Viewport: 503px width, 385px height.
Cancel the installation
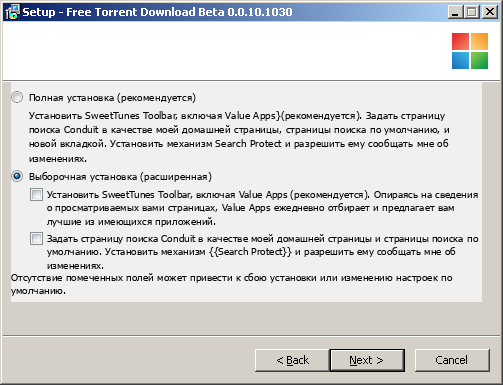(452, 360)
